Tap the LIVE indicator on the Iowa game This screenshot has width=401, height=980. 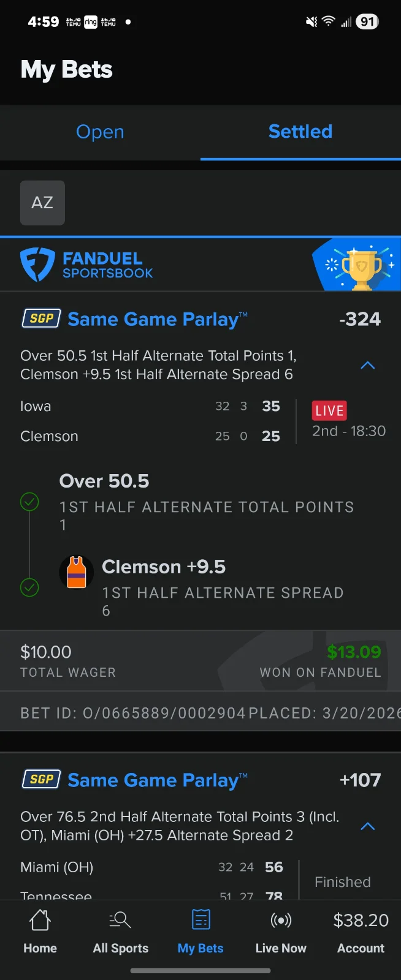click(x=329, y=410)
